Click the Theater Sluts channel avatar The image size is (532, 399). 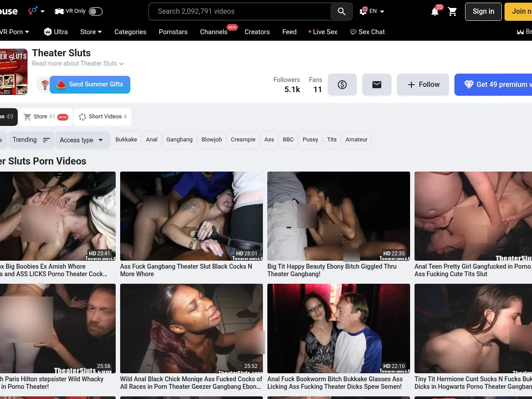coord(13,71)
